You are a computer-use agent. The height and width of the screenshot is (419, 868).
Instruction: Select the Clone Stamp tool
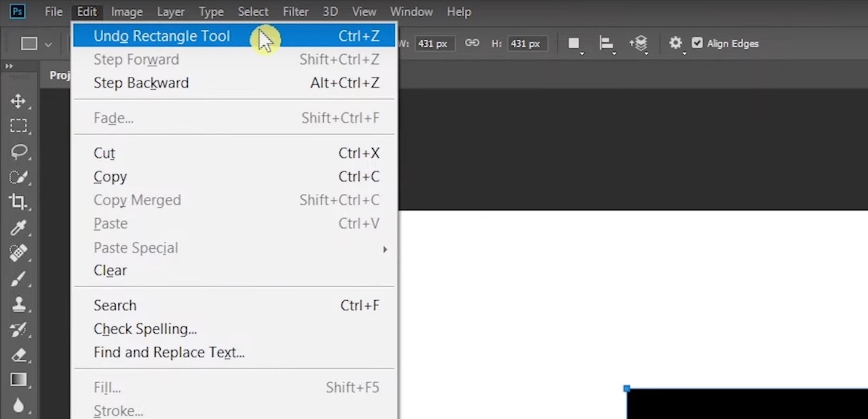click(18, 304)
